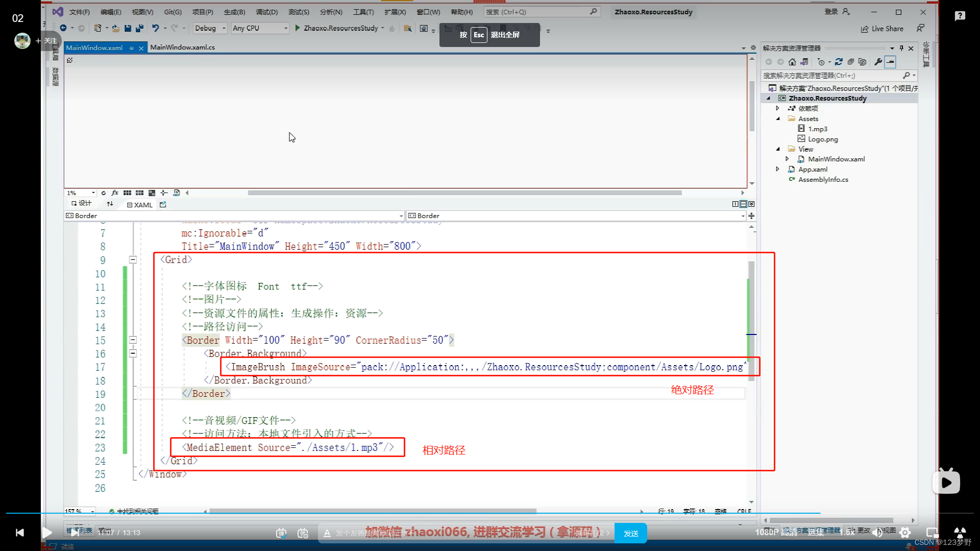This screenshot has height=551, width=980.
Task: Open the 生成(B) build menu
Action: (x=235, y=12)
